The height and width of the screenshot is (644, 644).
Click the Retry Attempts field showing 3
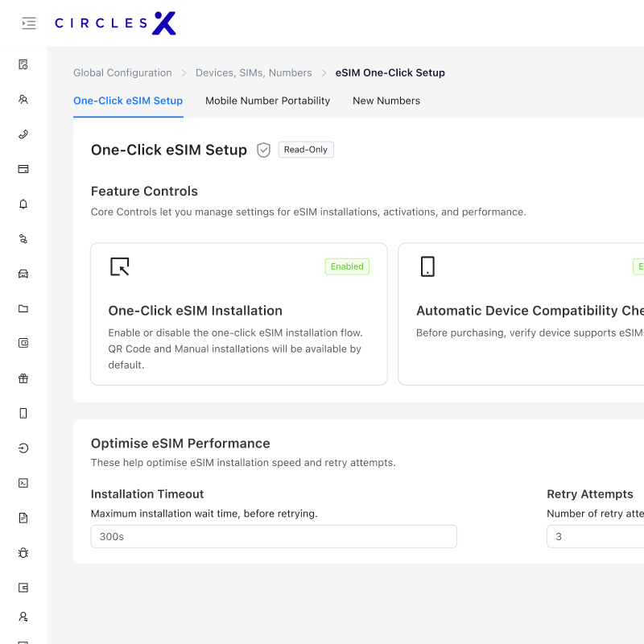(x=595, y=536)
